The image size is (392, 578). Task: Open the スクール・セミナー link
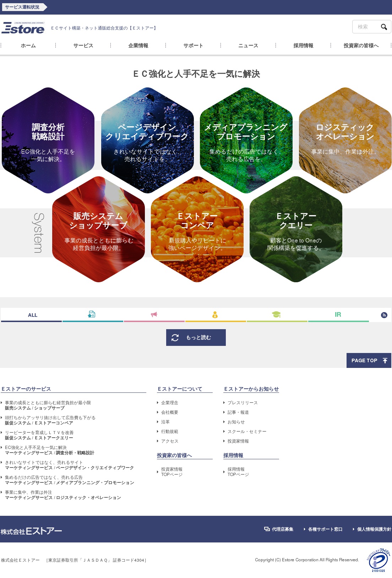pyautogui.click(x=247, y=432)
